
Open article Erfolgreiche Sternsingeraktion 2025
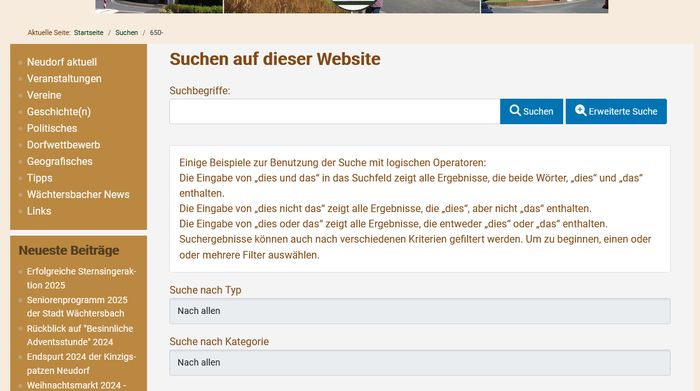[81, 278]
